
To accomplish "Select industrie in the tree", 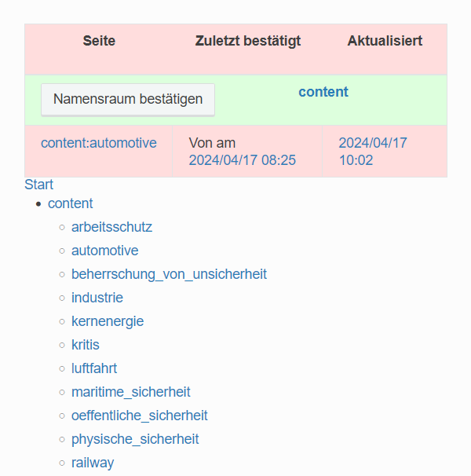I will tap(97, 298).
